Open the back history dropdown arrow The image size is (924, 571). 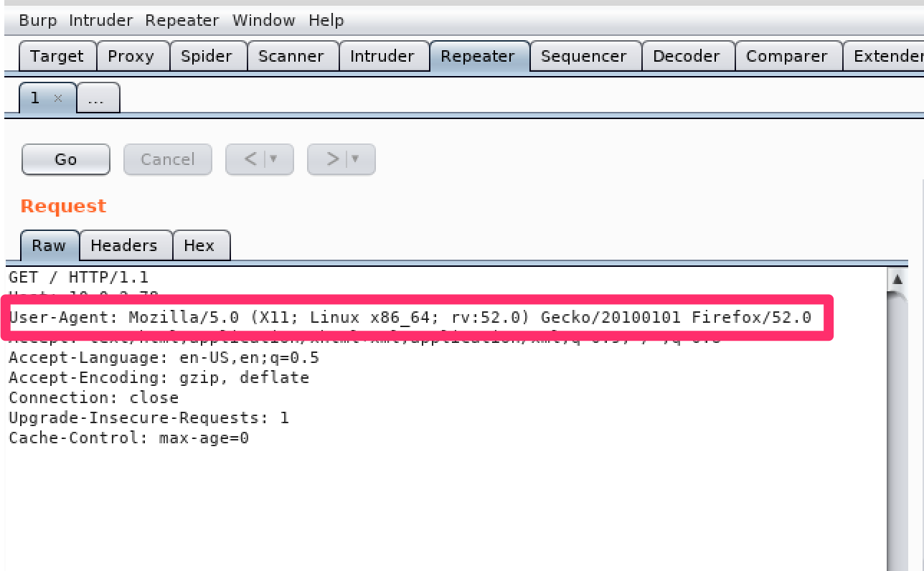[274, 159]
